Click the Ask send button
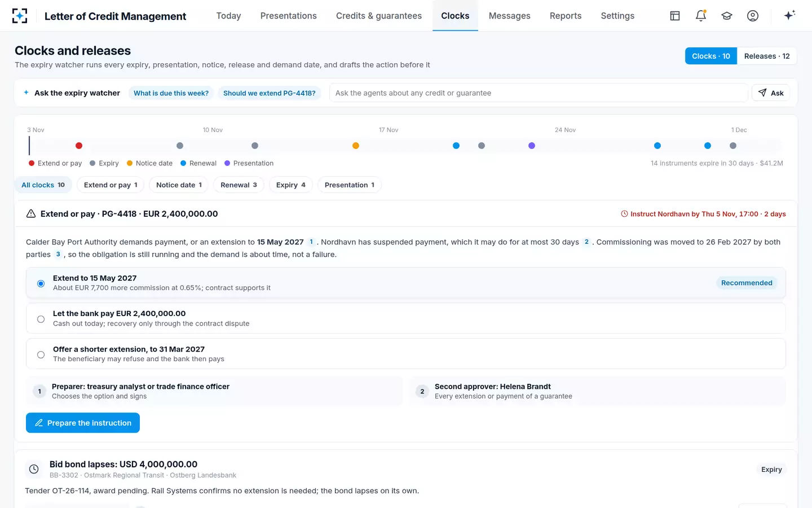 click(771, 93)
